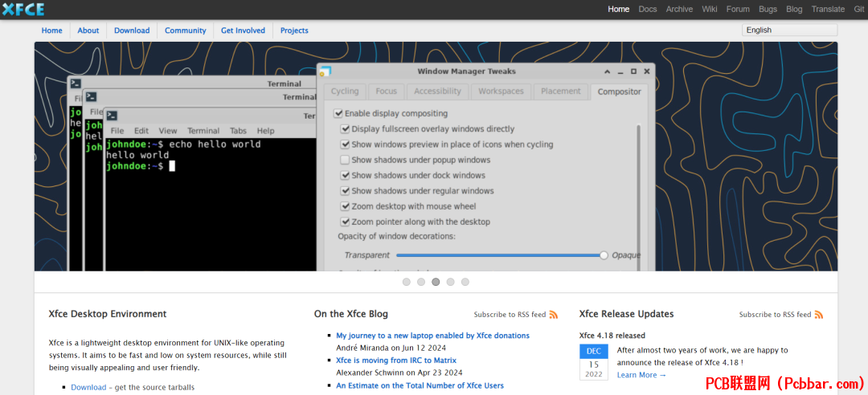Open Translate in the dark top bar
This screenshot has width=868, height=395.
[828, 9]
